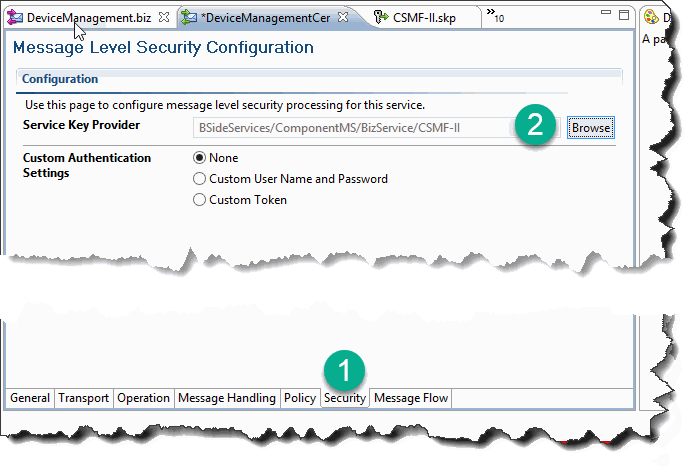The image size is (697, 466).
Task: Open the Message Handling tab
Action: (227, 398)
